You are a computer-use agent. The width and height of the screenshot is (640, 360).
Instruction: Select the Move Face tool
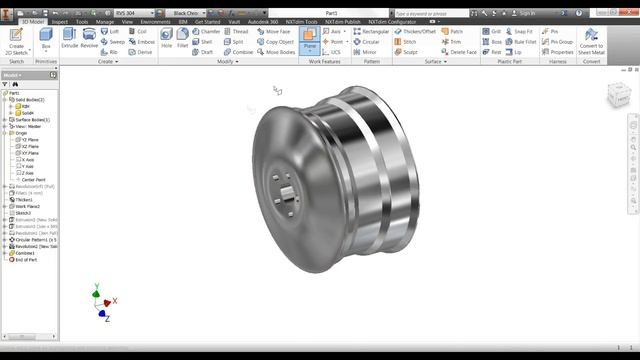pyautogui.click(x=273, y=31)
